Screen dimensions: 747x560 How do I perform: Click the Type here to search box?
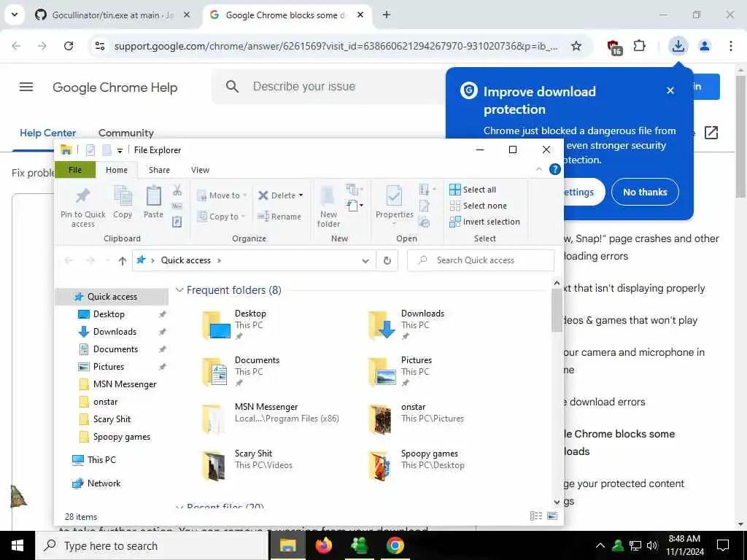tap(152, 545)
